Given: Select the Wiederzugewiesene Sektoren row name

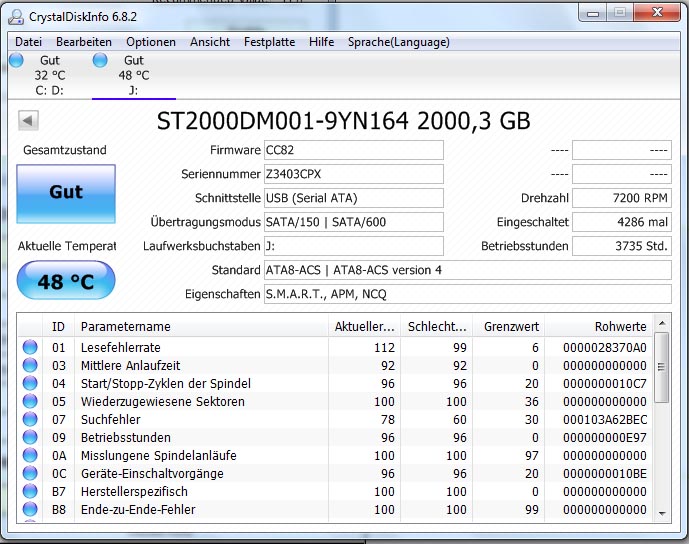Looking at the screenshot, I should 163,402.
